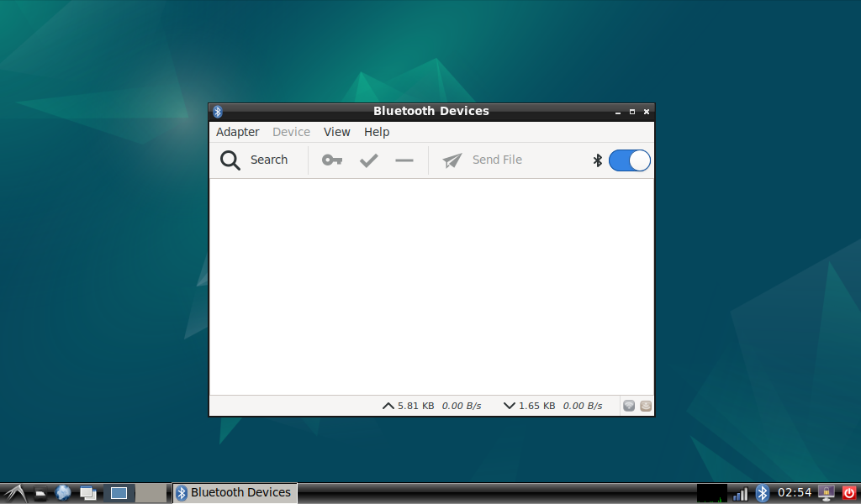This screenshot has height=504, width=861.
Task: Click the downloaded 1.65 KB status text
Action: coord(536,406)
